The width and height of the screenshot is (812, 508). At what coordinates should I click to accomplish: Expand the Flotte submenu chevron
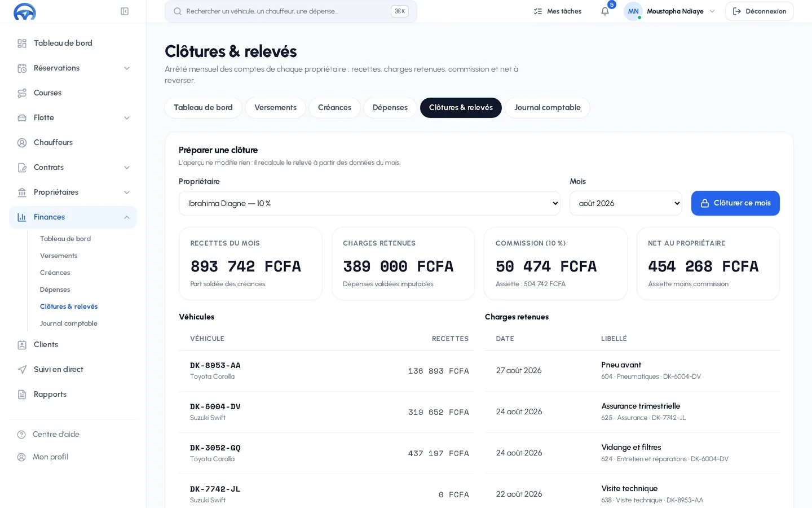point(127,118)
